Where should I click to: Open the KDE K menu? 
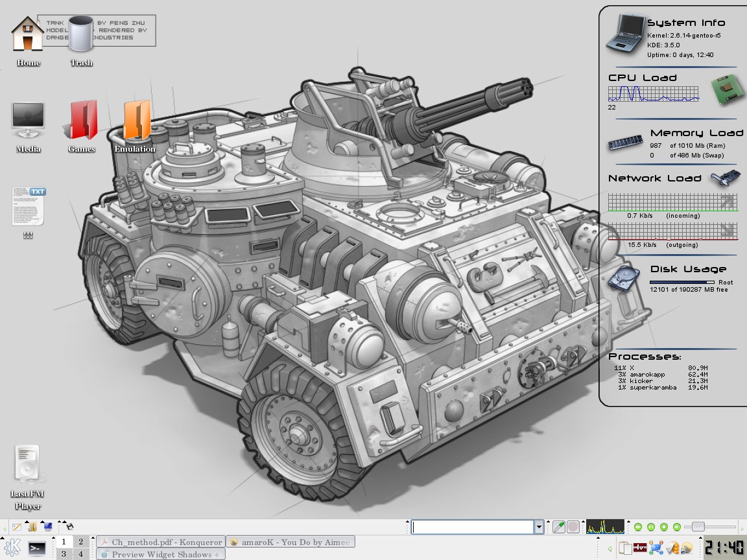pyautogui.click(x=12, y=548)
